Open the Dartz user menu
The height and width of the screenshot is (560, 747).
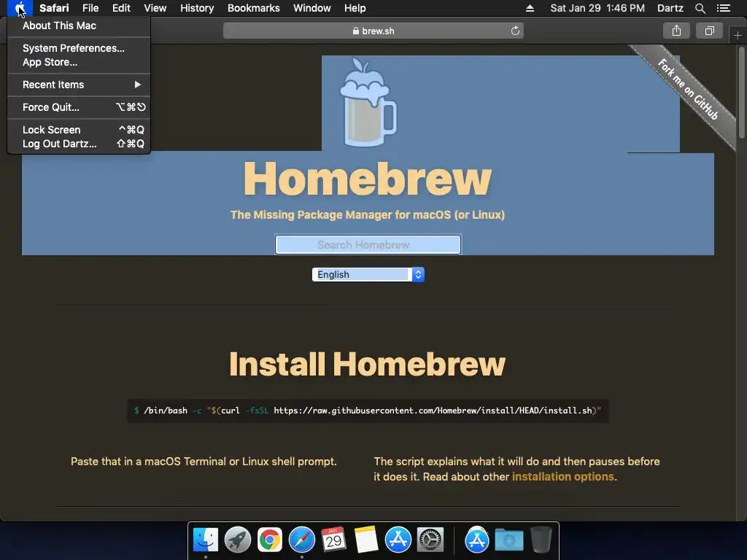coord(670,8)
